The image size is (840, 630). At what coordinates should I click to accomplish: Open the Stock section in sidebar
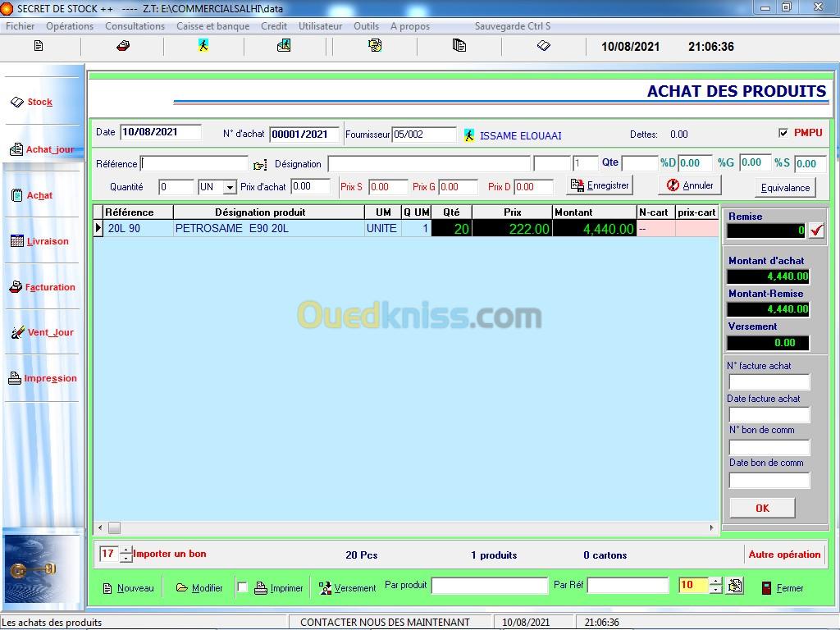tap(39, 103)
